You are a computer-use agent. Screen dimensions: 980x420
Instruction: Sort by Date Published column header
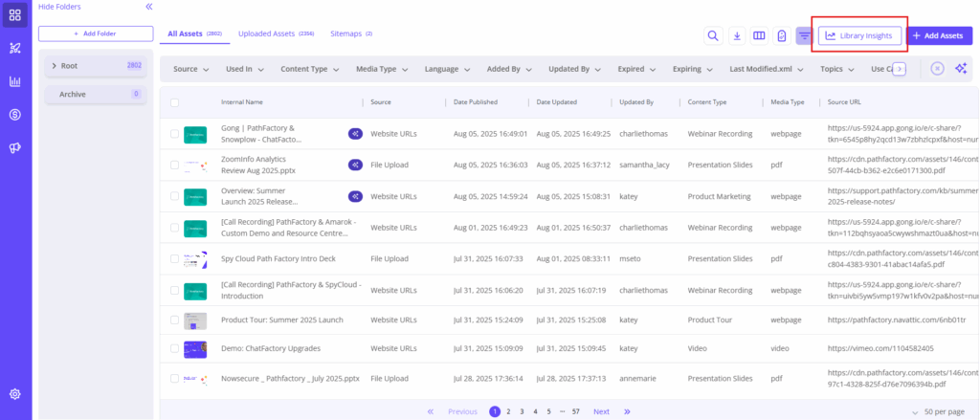coord(476,101)
